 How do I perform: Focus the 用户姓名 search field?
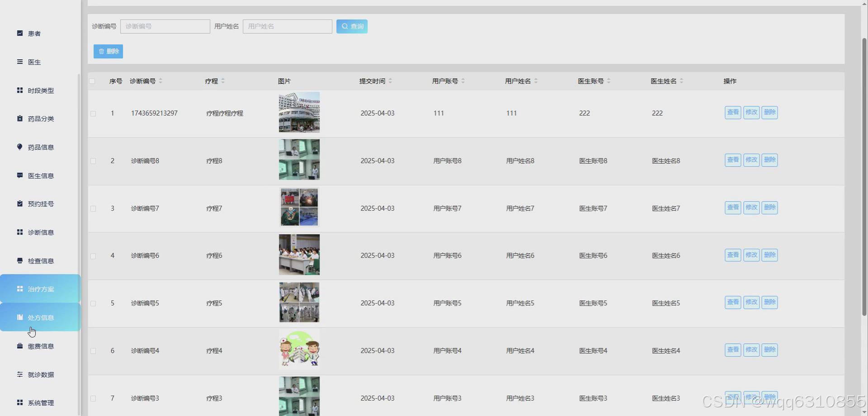coord(288,26)
